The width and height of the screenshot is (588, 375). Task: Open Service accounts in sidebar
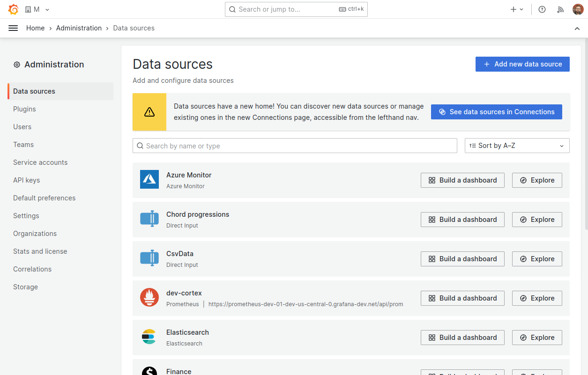[40, 162]
